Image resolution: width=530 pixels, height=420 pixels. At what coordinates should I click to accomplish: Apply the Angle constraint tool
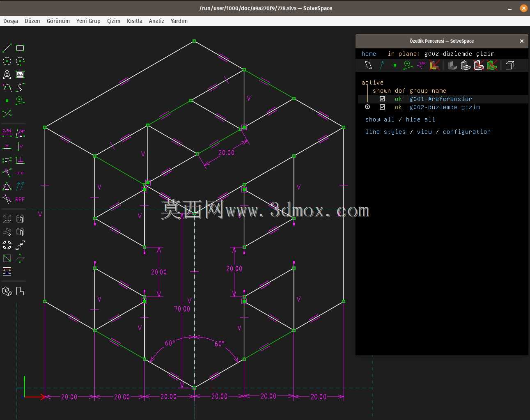tap(20, 133)
